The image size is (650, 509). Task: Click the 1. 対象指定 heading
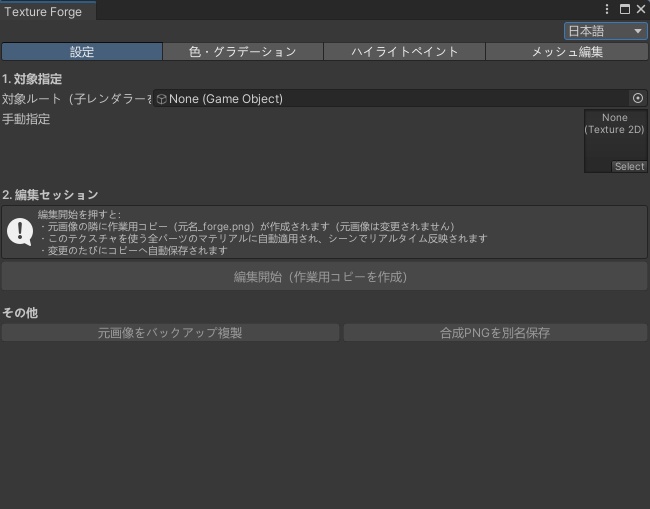(32, 79)
